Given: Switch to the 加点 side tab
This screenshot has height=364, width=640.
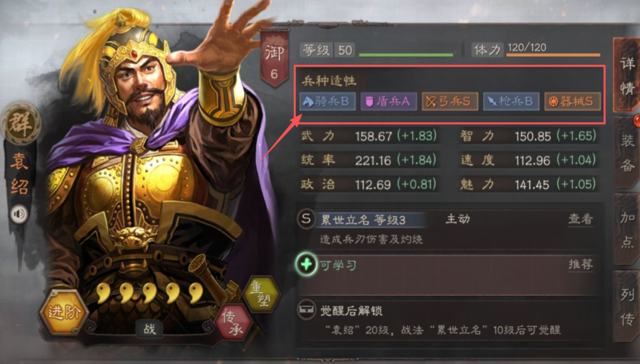Looking at the screenshot, I should coord(627,229).
